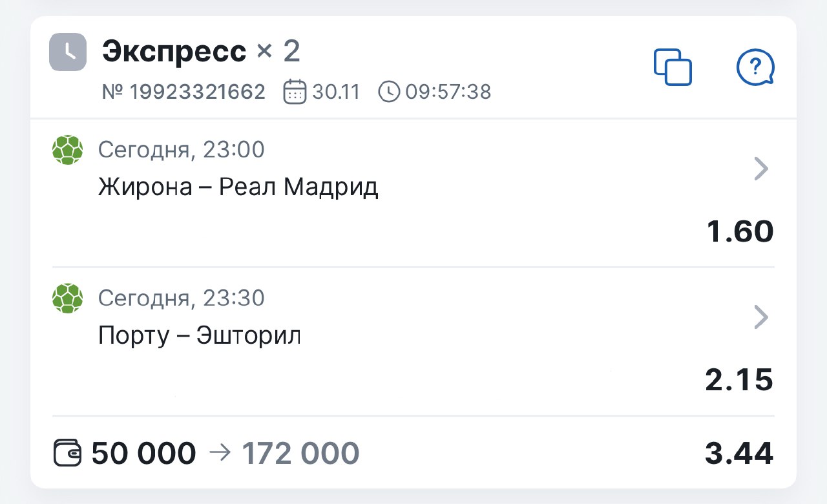Click the Сегодня, 23:30 match time
827x504 pixels.
tap(181, 298)
